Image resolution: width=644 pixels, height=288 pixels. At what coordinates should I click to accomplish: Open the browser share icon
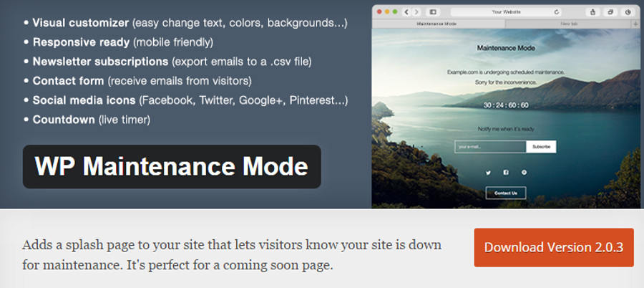[592, 12]
